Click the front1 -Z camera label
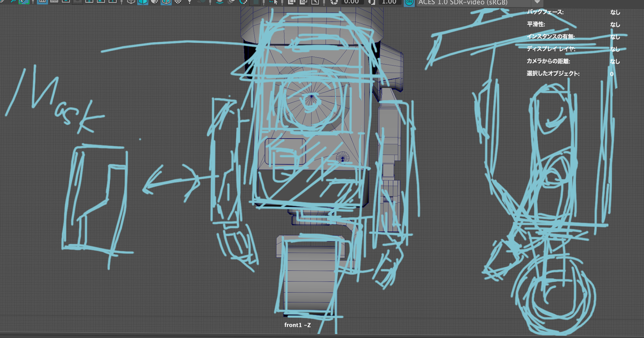Screen dimensions: 644x338 tap(298, 325)
